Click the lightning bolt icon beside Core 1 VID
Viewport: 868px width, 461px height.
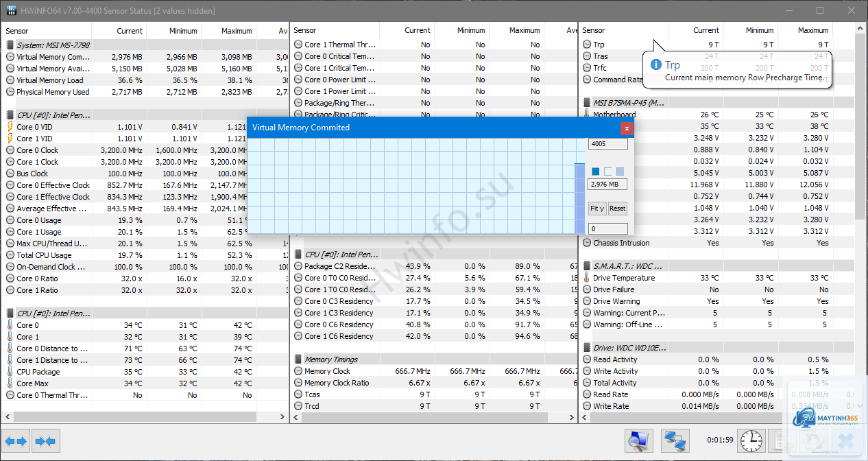[10, 139]
